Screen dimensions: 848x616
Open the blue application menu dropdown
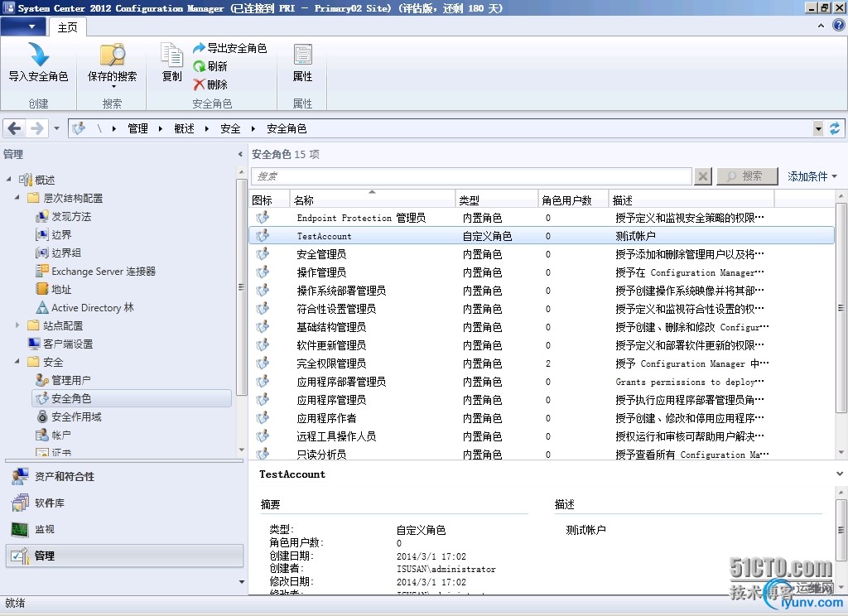(x=22, y=26)
